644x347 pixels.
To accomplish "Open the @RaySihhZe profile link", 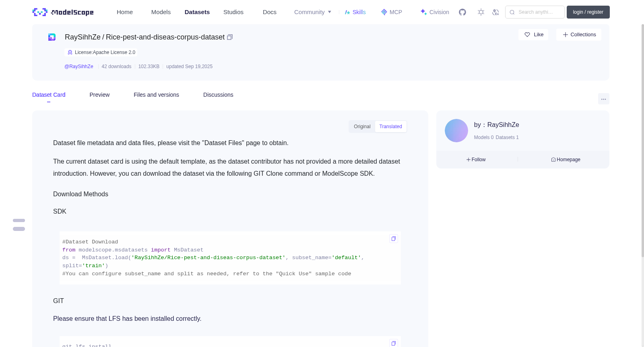I will click(x=79, y=66).
